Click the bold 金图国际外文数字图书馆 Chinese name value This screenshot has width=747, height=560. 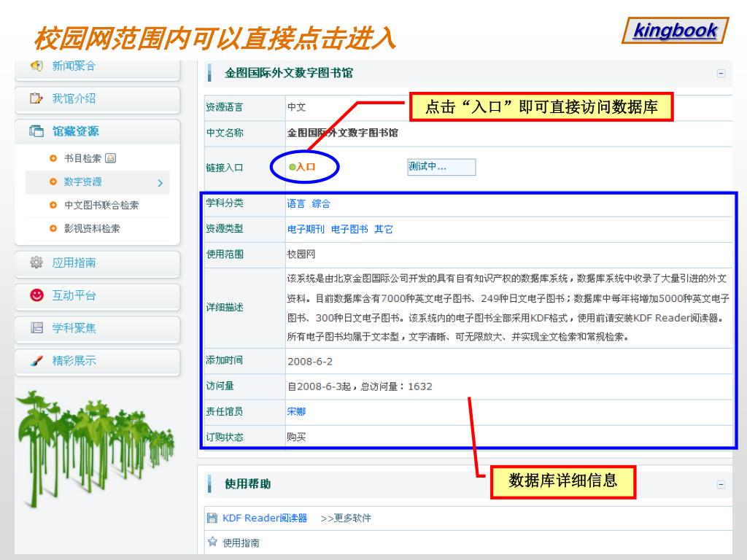[x=343, y=133]
